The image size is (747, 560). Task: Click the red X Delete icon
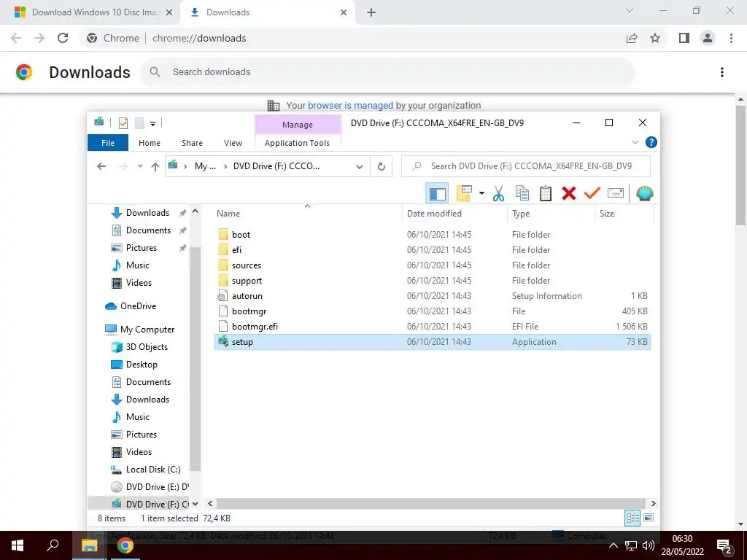click(x=569, y=193)
